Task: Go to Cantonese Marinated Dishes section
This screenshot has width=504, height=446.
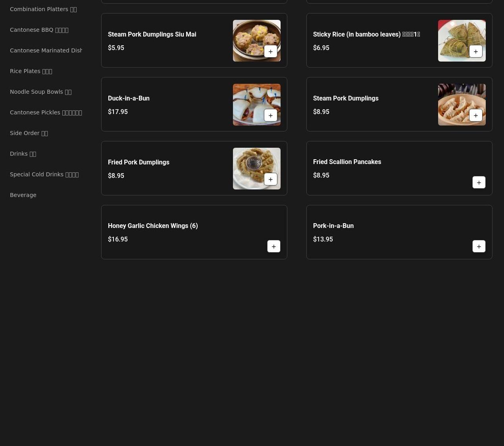Action: 46,50
